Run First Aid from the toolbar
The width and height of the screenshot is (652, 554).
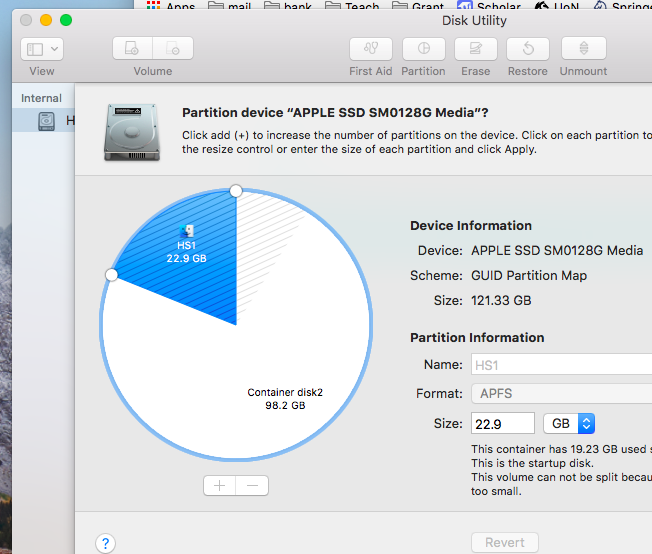click(370, 49)
